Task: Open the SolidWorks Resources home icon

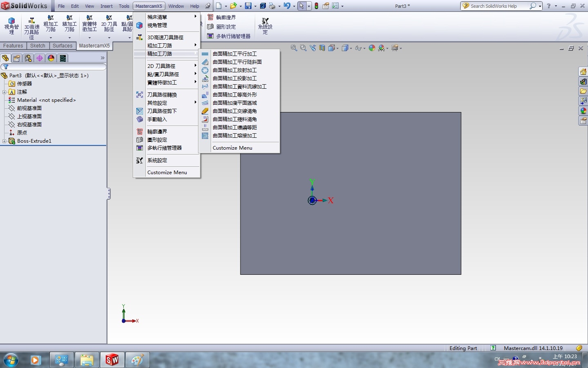Action: click(x=584, y=72)
